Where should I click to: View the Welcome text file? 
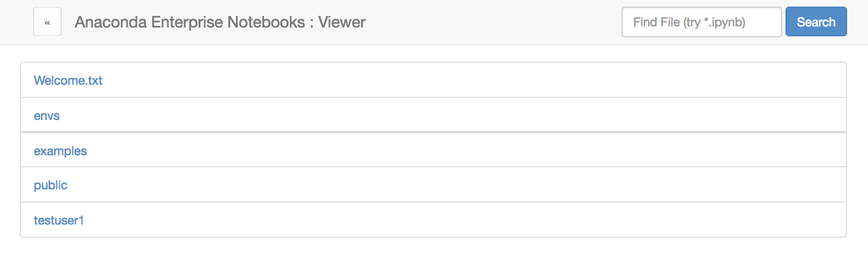[68, 80]
